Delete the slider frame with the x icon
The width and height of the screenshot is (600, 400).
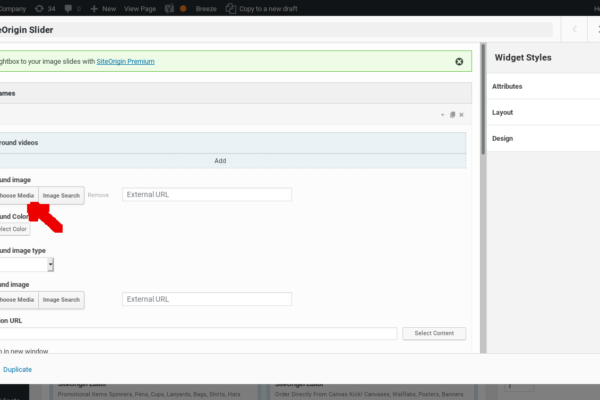pyautogui.click(x=461, y=115)
